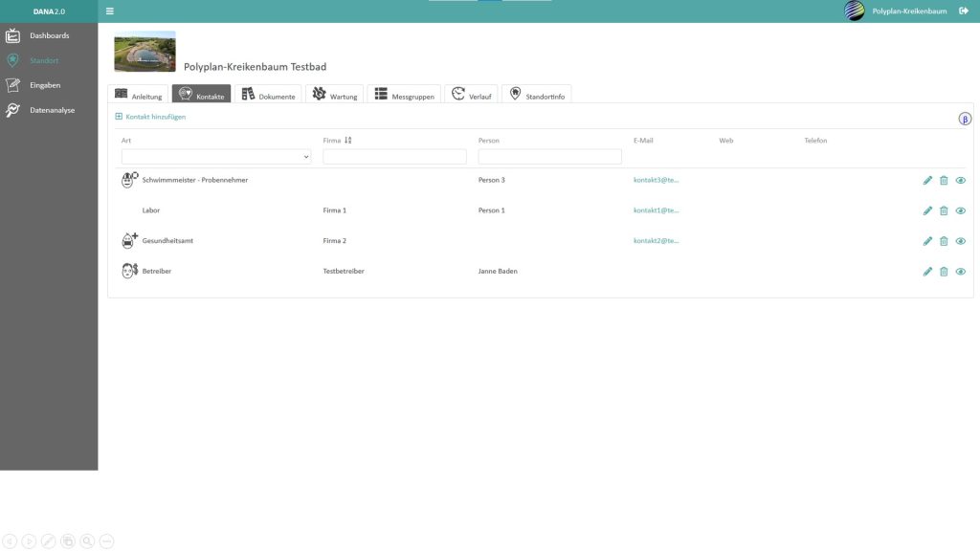Click the logout icon in top bar
The image size is (980, 551).
(x=964, y=11)
